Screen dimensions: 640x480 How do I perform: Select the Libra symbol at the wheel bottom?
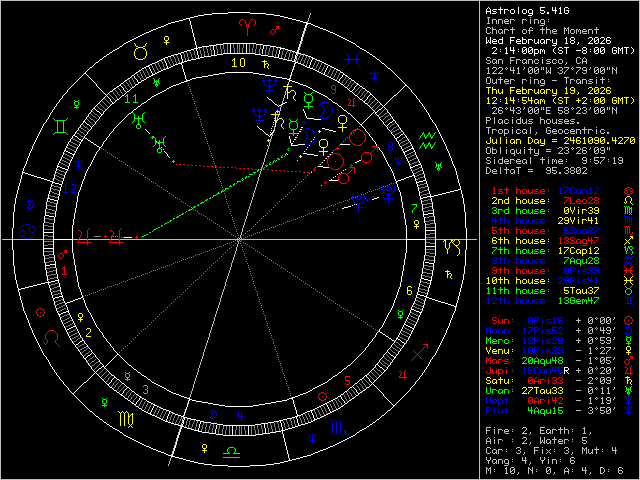(x=231, y=452)
